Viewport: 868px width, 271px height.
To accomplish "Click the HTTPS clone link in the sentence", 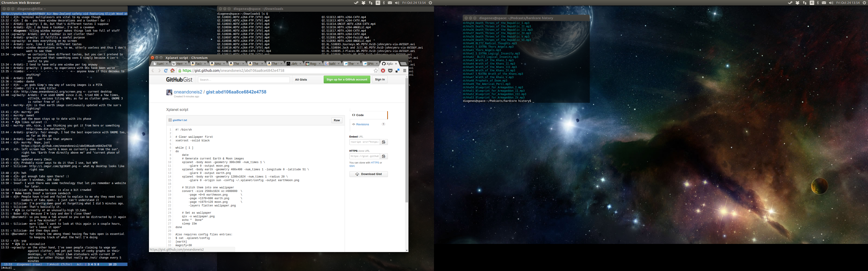I will pos(375,163).
